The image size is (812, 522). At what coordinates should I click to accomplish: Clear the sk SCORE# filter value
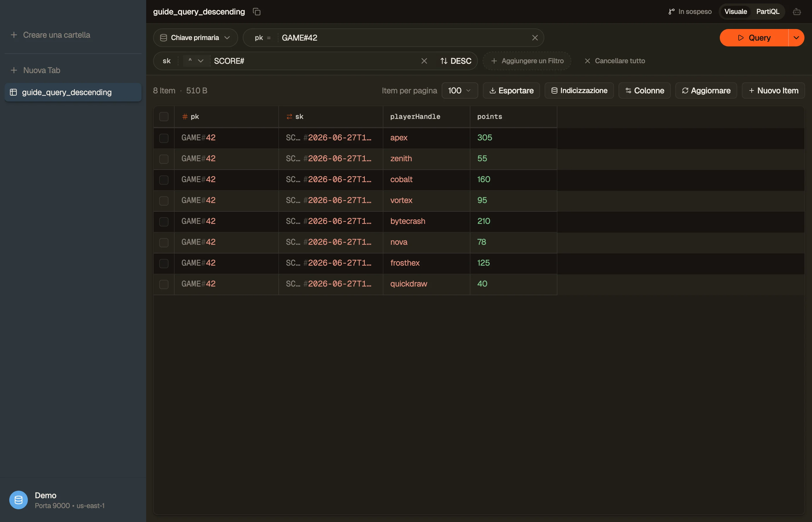click(424, 61)
